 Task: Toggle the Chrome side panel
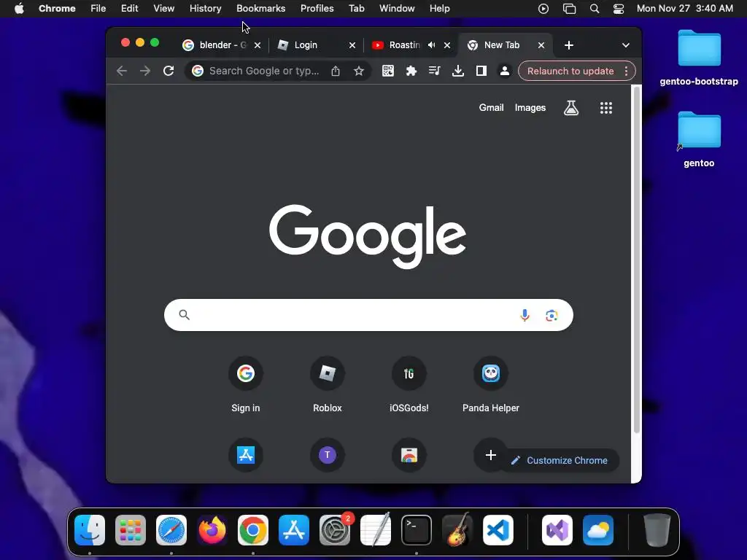481,71
